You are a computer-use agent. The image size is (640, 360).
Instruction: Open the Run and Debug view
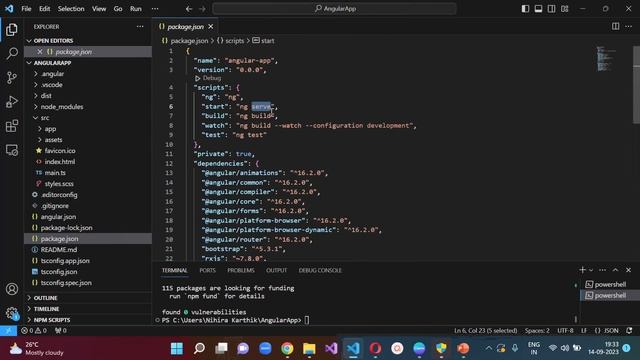[12, 102]
